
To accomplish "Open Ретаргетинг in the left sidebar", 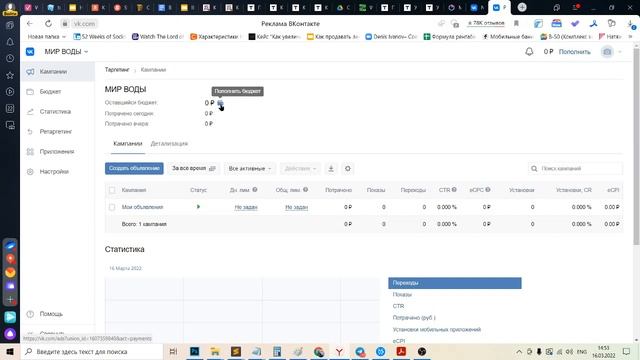I will tap(57, 131).
